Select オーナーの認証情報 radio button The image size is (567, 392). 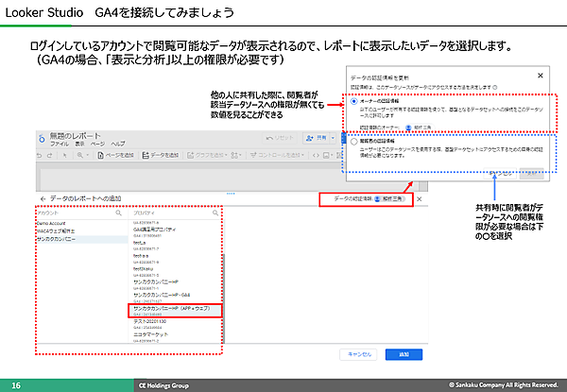(x=353, y=100)
